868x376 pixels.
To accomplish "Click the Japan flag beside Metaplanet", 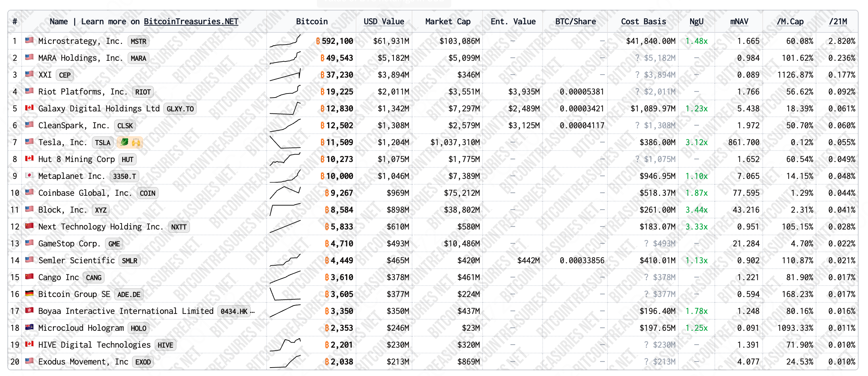I will (x=29, y=176).
